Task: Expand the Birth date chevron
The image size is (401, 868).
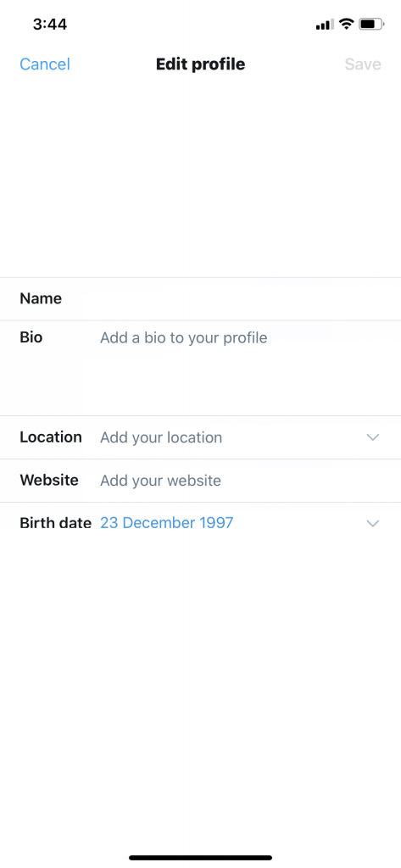Action: pyautogui.click(x=373, y=523)
